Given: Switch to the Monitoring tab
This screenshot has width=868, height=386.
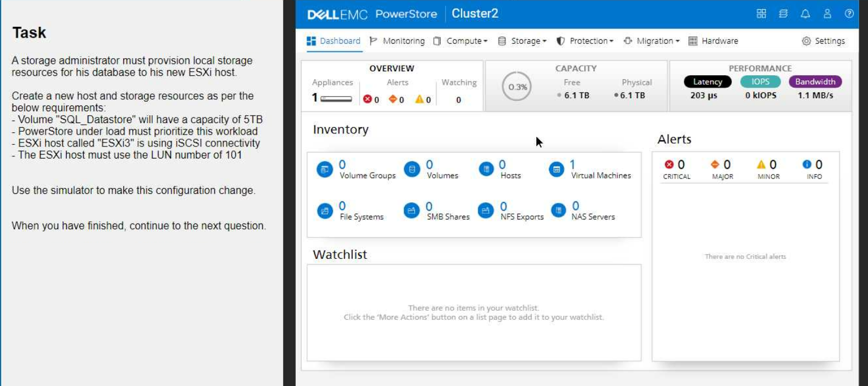Looking at the screenshot, I should [x=397, y=41].
